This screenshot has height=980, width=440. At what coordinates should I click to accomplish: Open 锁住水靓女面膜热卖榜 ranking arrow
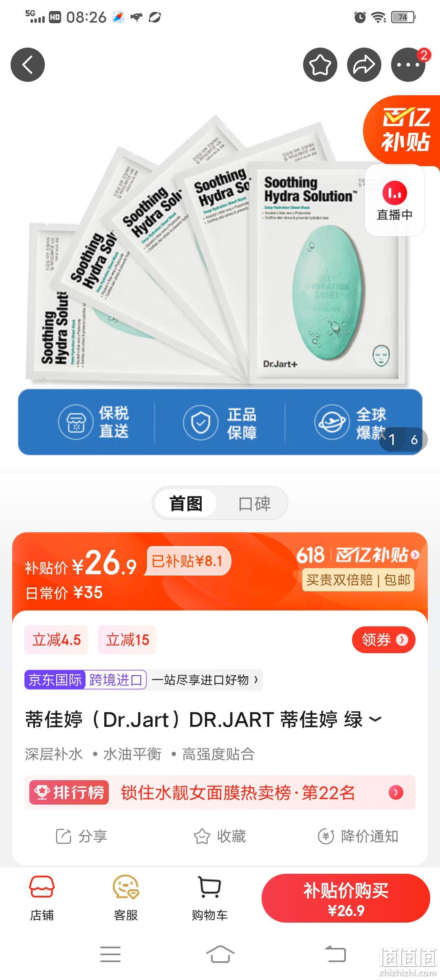coord(396,792)
